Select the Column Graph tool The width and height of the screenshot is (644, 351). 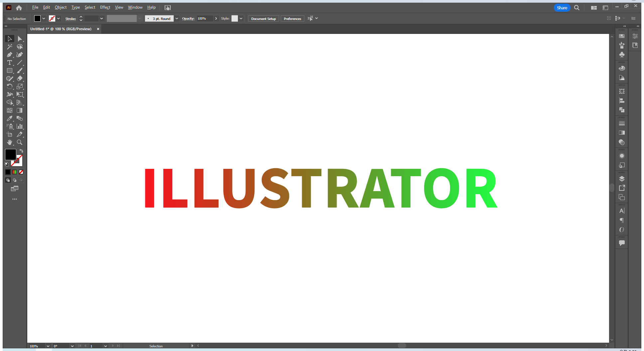(20, 127)
